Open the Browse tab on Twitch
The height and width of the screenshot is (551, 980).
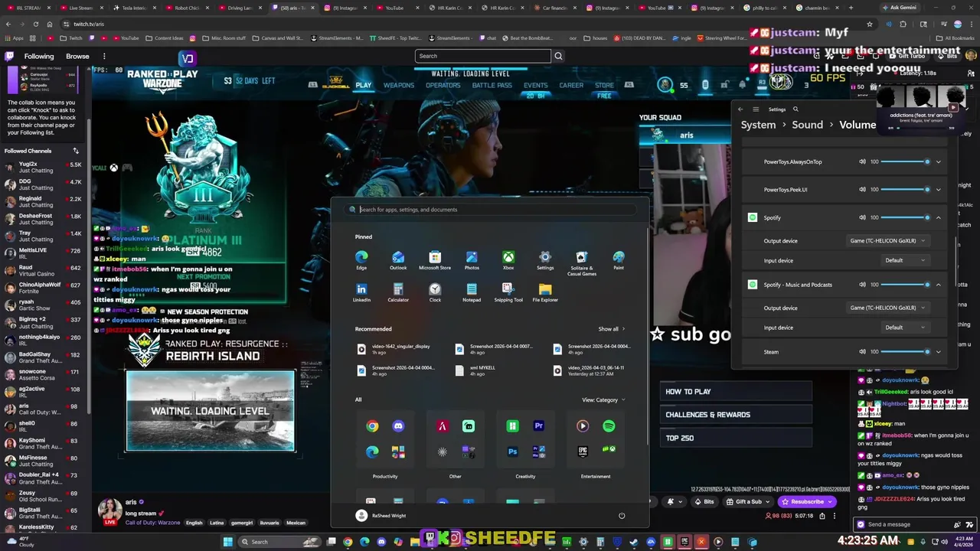coord(77,56)
